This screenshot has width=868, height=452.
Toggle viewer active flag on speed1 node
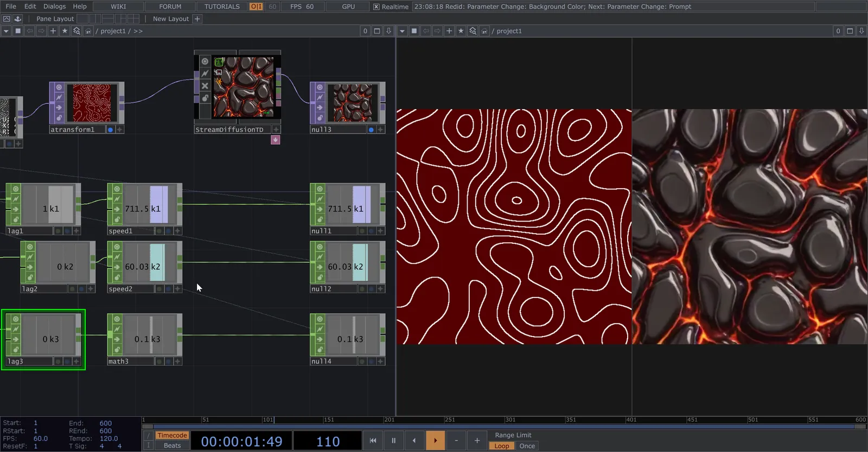117,189
